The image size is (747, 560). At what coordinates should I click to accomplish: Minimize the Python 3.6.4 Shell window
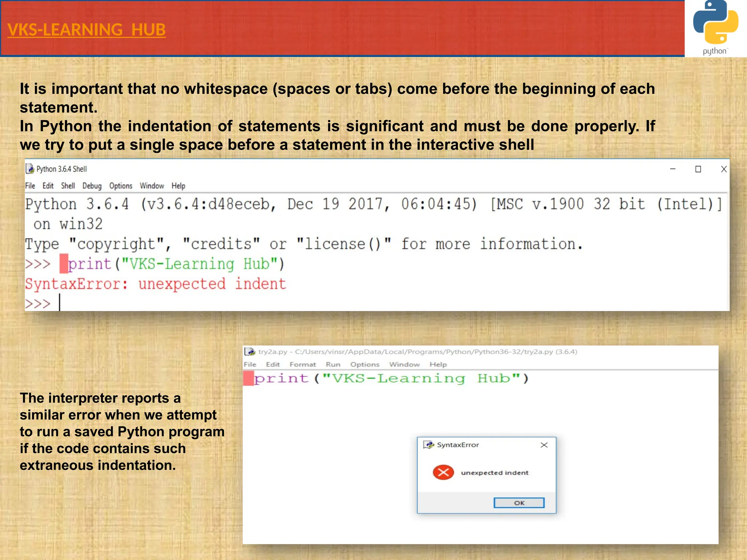pos(673,169)
